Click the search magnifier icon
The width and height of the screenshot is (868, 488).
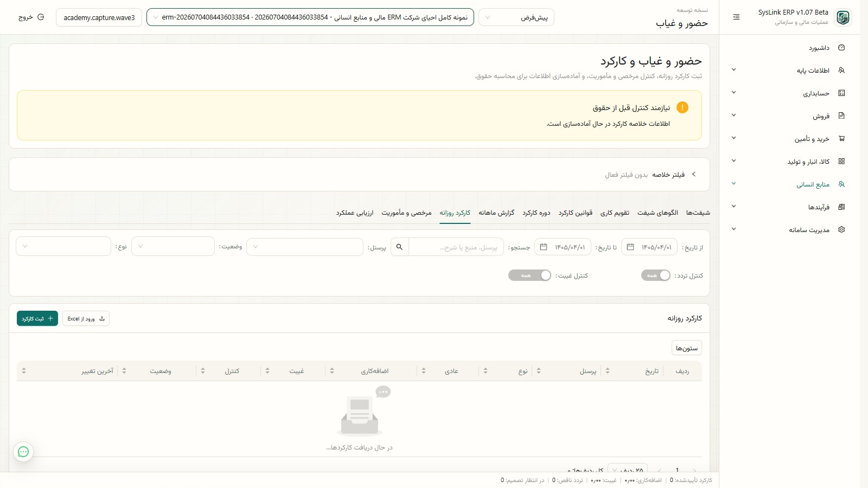(400, 247)
